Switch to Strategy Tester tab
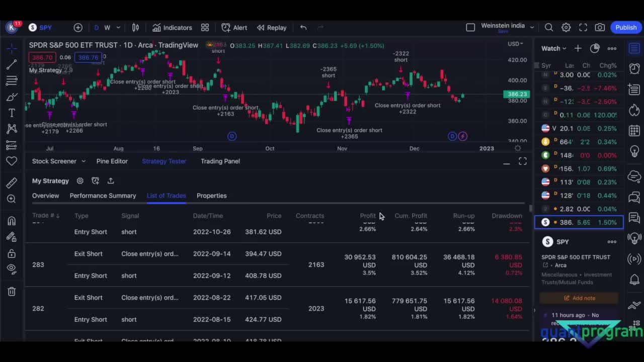Screen dimensions: 644x362 pyautogui.click(x=164, y=161)
